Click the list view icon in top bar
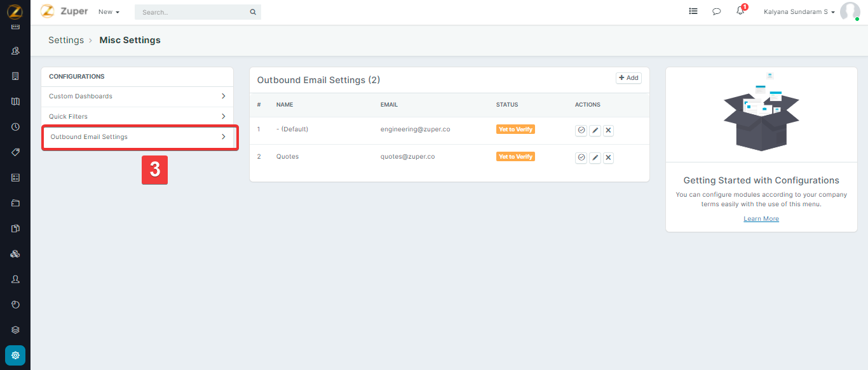 pos(693,11)
